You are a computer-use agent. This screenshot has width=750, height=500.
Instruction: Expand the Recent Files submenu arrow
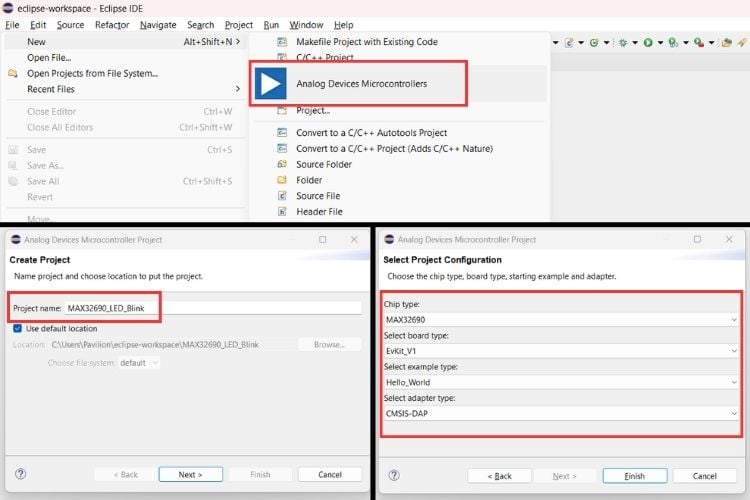(x=238, y=89)
